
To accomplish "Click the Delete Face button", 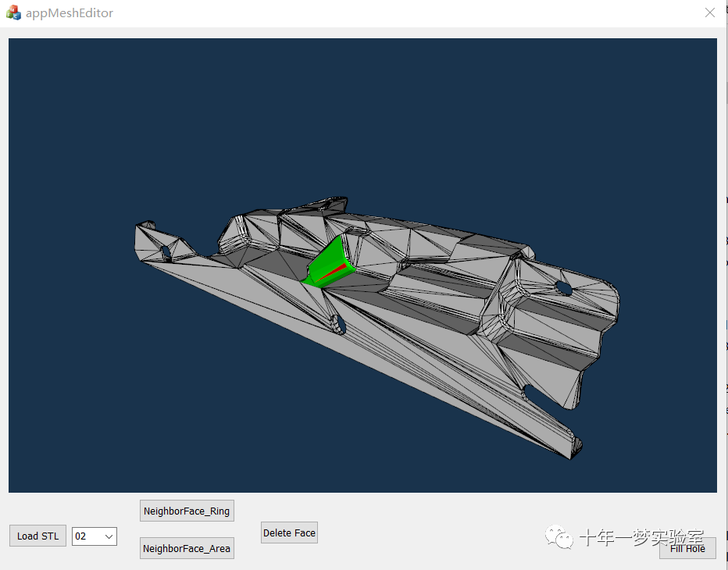I will pyautogui.click(x=289, y=533).
